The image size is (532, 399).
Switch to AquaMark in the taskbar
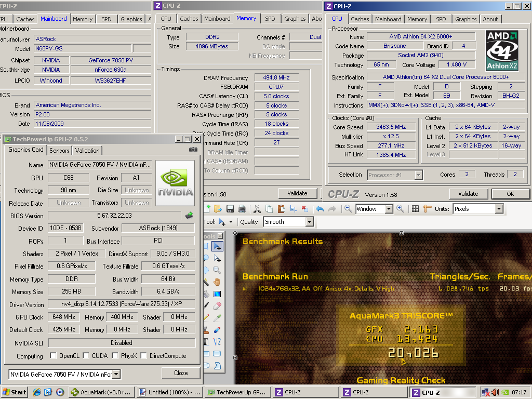(101, 392)
